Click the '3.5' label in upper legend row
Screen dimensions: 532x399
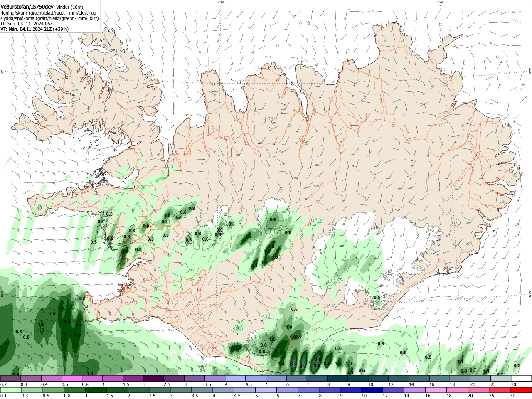[208, 384]
